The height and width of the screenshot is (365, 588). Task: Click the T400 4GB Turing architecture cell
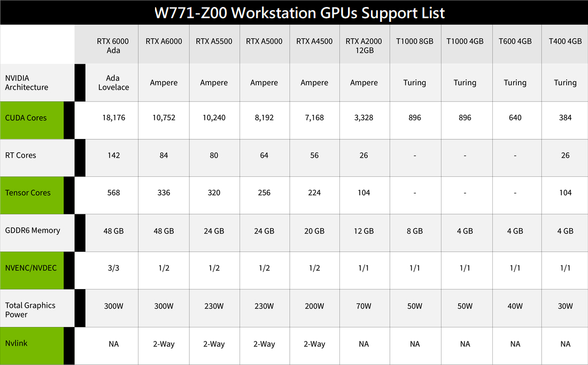(565, 82)
